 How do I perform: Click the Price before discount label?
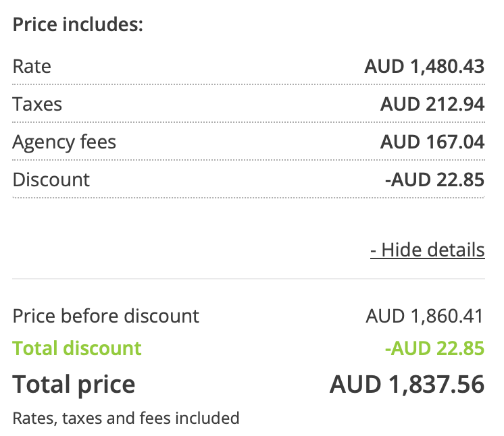[x=106, y=316]
